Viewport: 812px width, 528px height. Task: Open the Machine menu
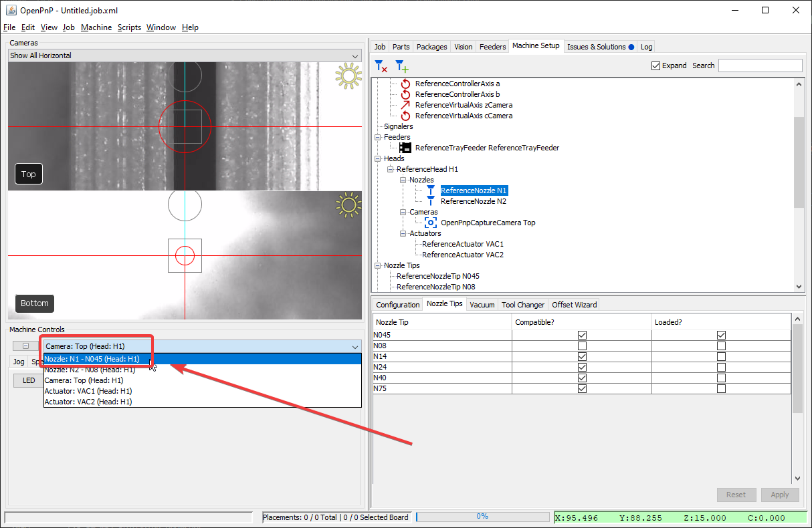[x=96, y=27]
